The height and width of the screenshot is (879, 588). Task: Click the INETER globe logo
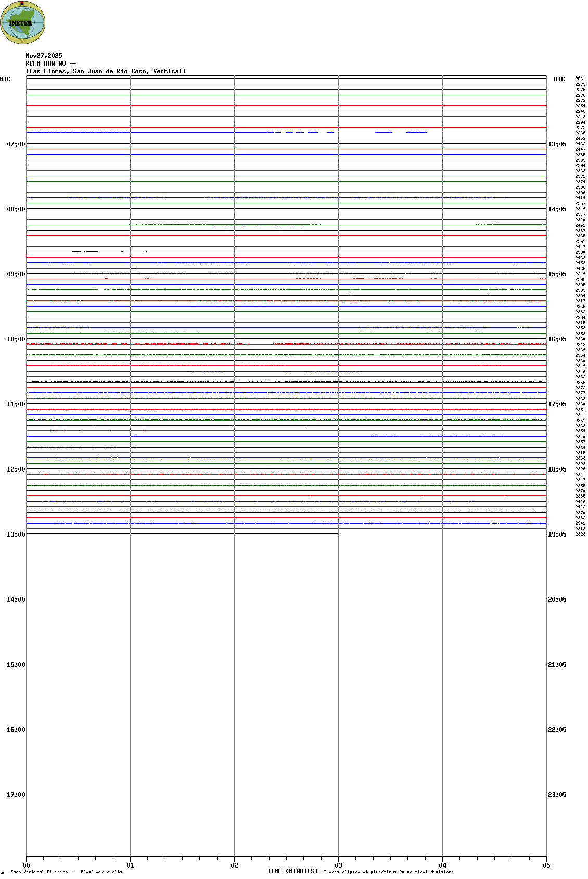[22, 22]
